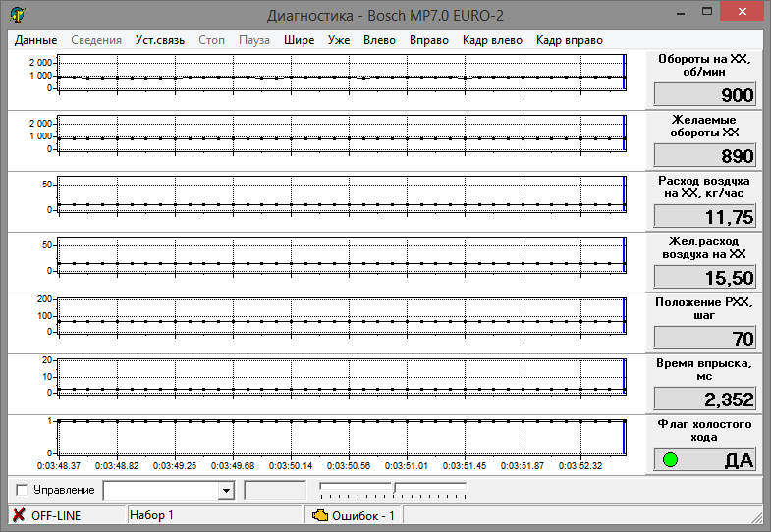Click the blue cursor on idle flag graph
This screenshot has height=532, width=771.
[624, 437]
